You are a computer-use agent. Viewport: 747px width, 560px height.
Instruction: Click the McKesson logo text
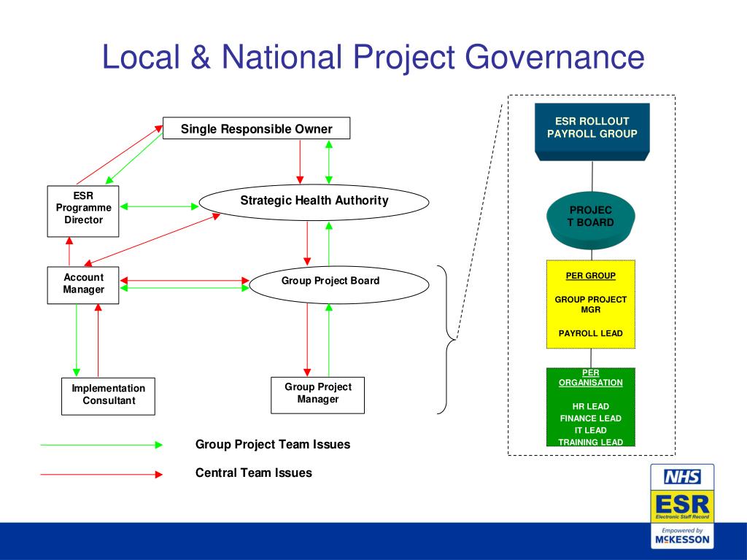point(682,540)
